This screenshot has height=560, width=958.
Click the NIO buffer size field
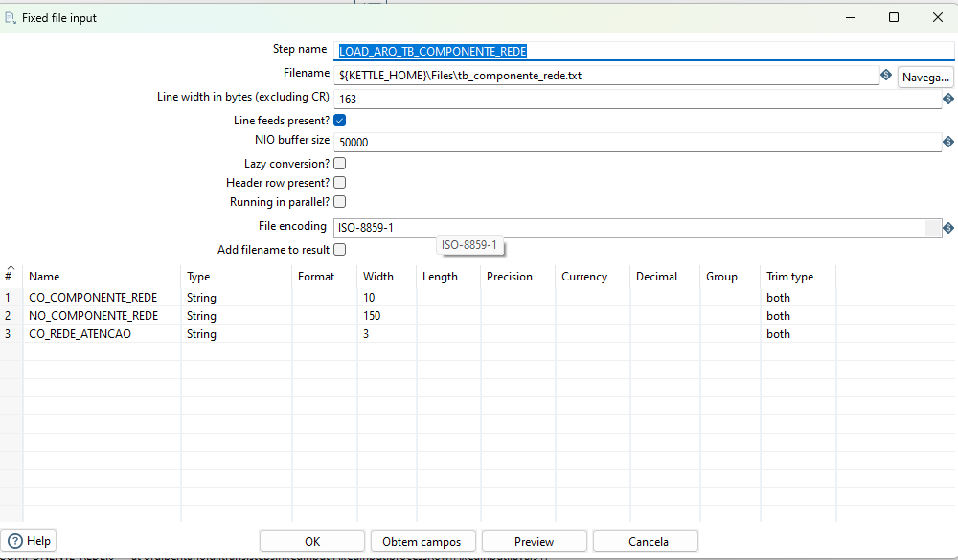(x=637, y=143)
